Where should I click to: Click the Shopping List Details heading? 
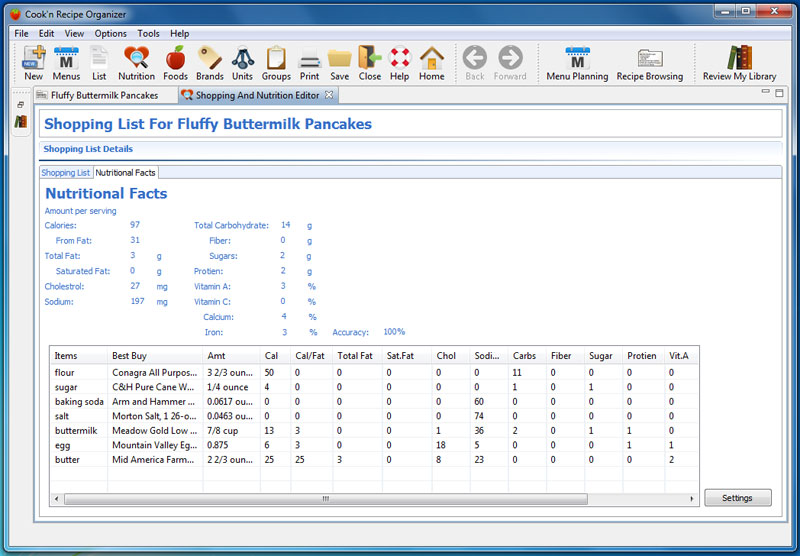(x=88, y=149)
